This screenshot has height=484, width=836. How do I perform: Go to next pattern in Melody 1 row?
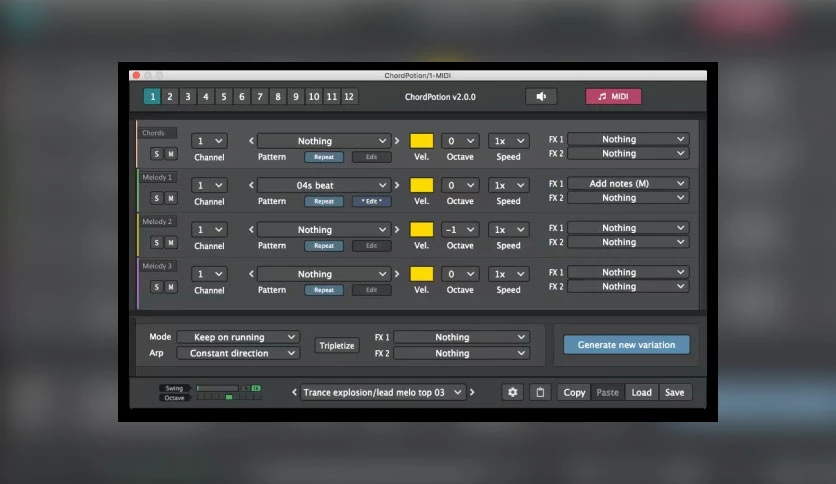click(x=397, y=185)
